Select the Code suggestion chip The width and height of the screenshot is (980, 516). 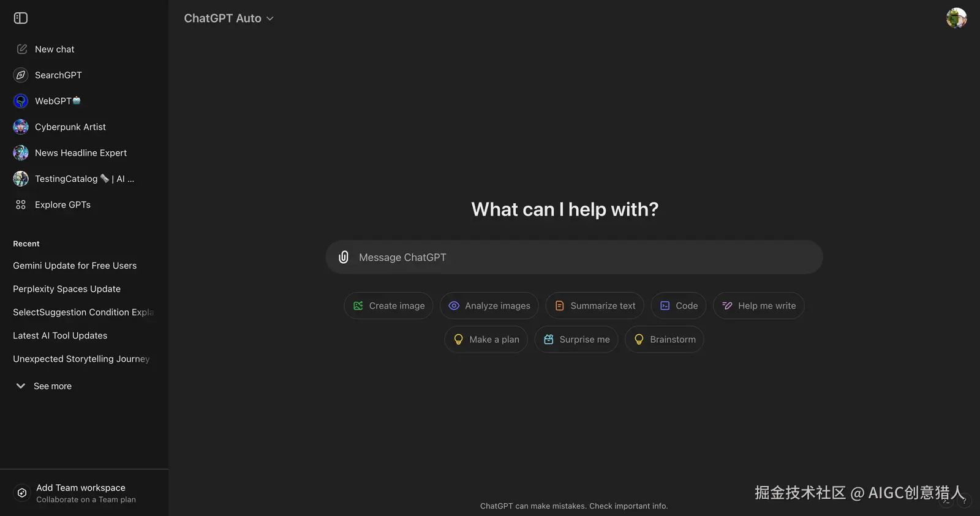point(679,305)
